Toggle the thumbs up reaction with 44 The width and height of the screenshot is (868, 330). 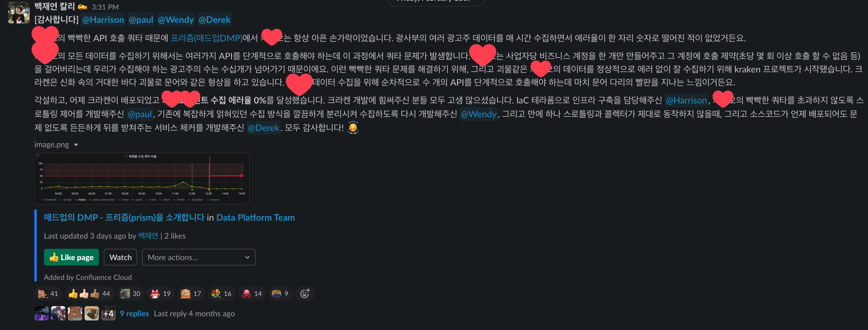89,293
